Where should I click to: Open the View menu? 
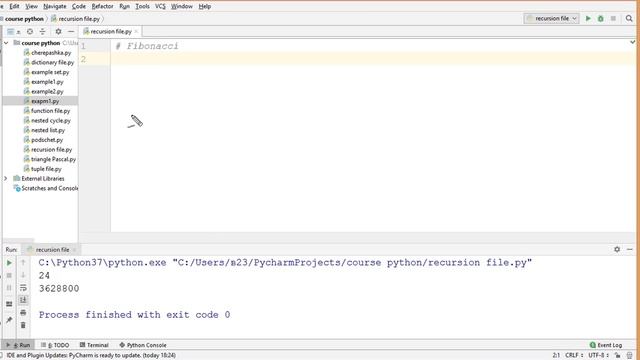coord(31,6)
